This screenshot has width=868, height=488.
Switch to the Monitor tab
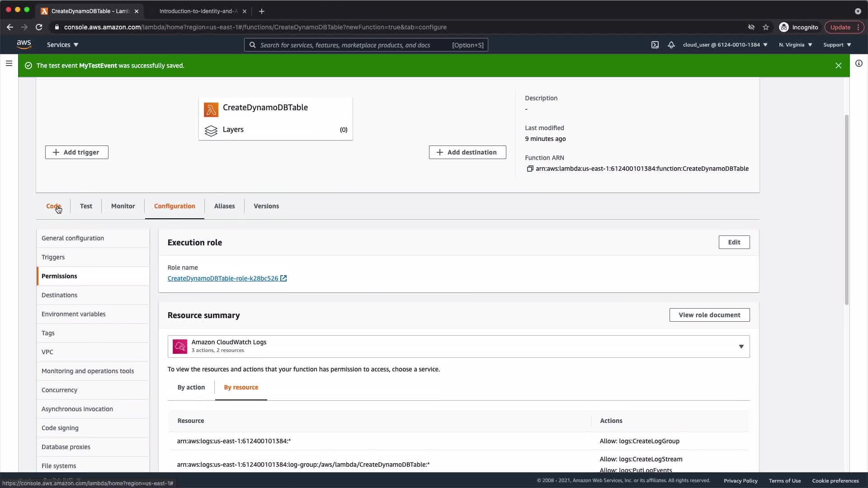tap(123, 206)
